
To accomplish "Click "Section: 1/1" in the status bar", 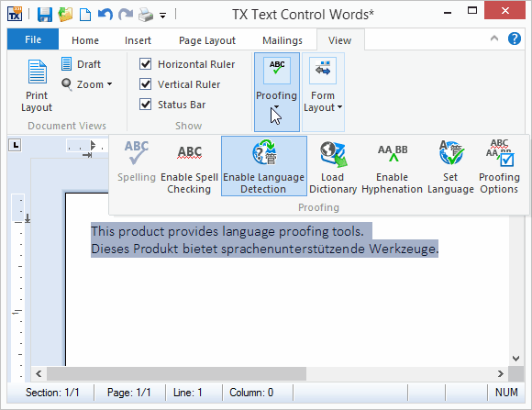I will pos(52,393).
